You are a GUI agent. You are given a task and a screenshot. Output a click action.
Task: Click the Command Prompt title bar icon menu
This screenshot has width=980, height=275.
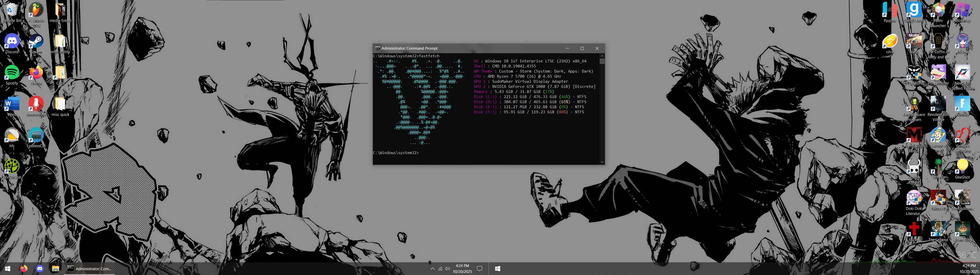tap(377, 48)
